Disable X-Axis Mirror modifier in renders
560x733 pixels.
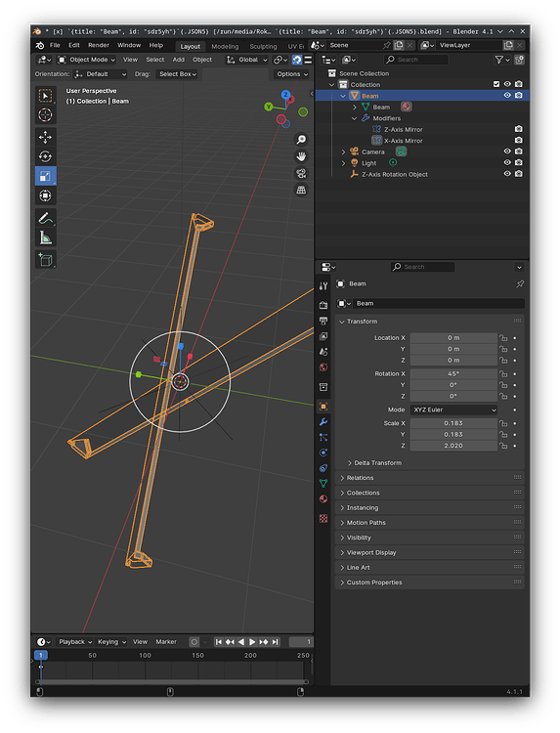pyautogui.click(x=518, y=140)
